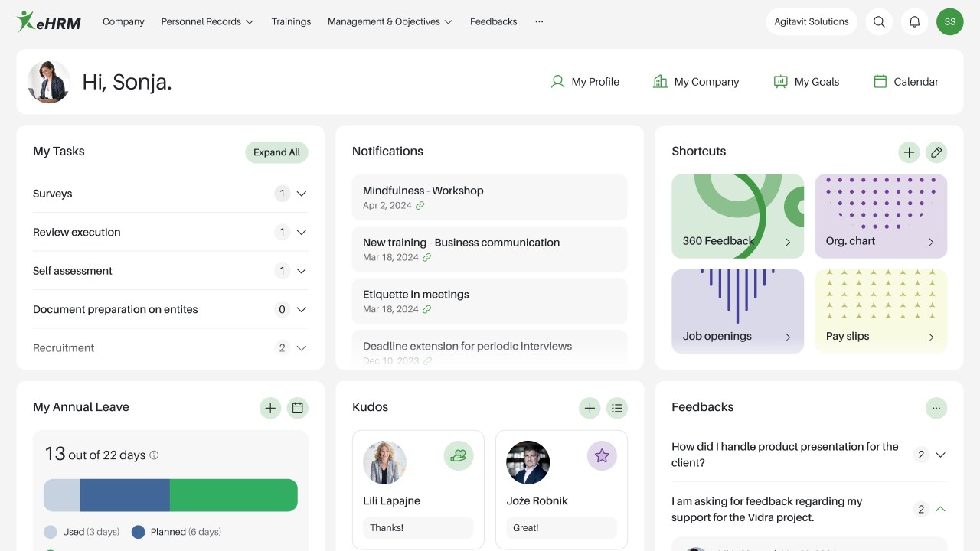Edit shortcuts with the pencil icon

pos(936,152)
